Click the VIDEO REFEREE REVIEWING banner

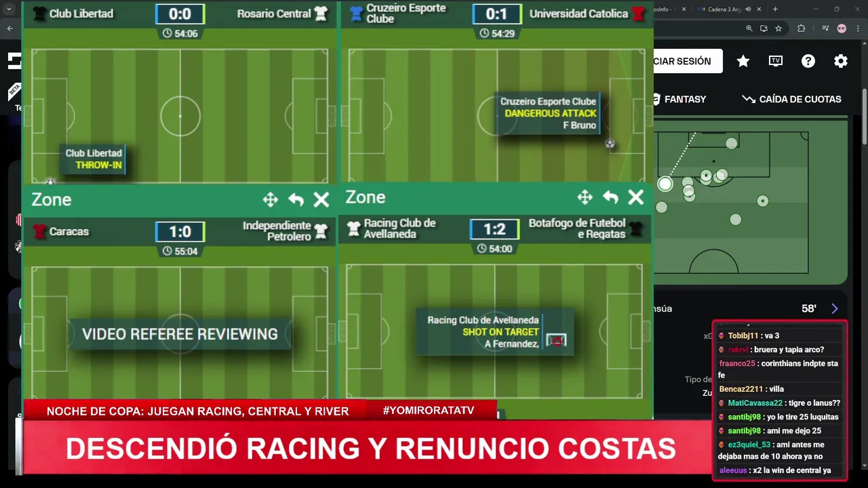pos(180,334)
